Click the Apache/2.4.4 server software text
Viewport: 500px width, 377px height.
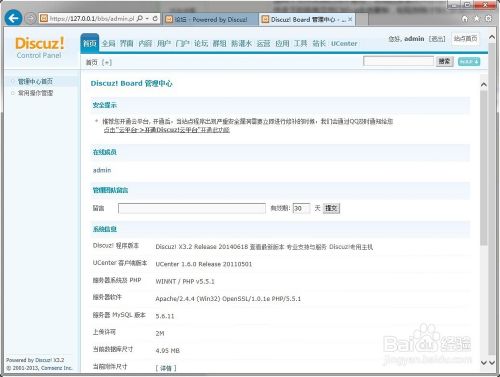click(x=228, y=299)
